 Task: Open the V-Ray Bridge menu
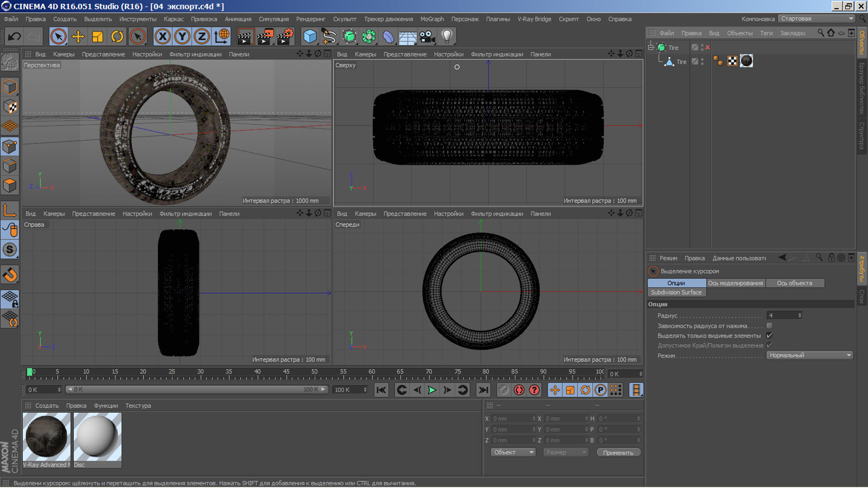[534, 19]
